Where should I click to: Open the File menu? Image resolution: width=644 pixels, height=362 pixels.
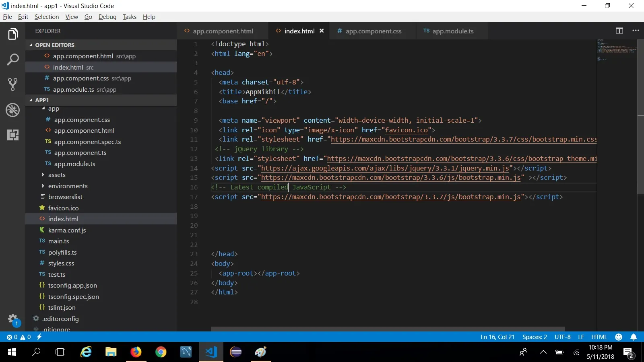coord(8,17)
